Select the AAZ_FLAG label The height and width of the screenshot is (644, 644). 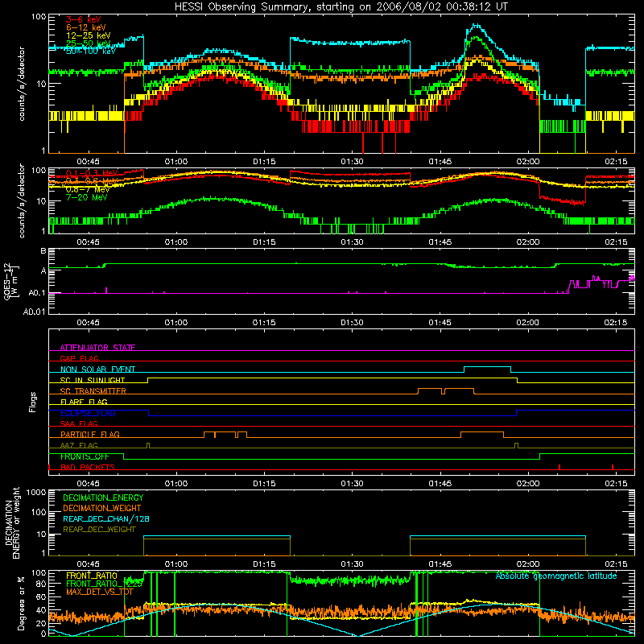point(79,445)
